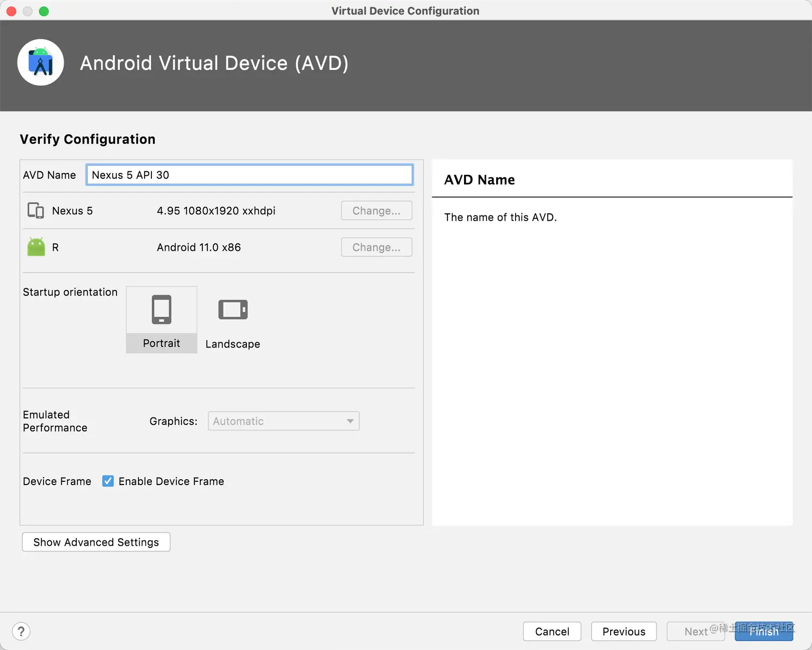Focus the AVD Name input field
This screenshot has height=650, width=812.
pos(250,175)
